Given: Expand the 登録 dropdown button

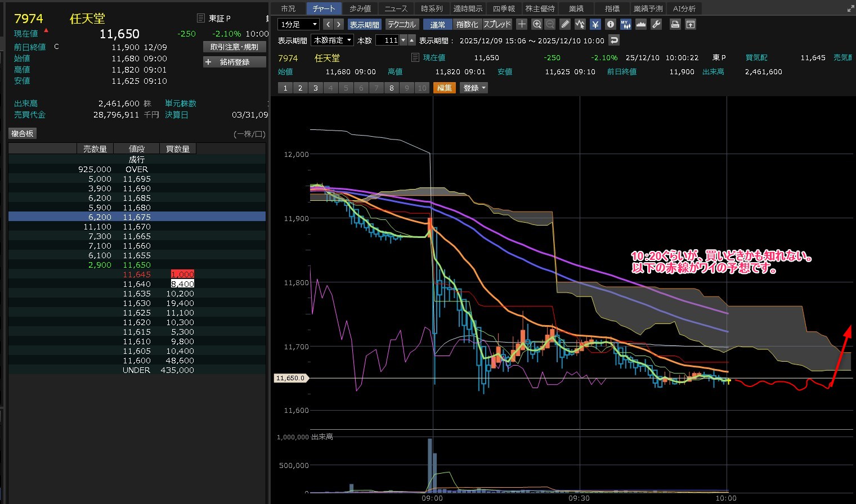Looking at the screenshot, I should (474, 88).
